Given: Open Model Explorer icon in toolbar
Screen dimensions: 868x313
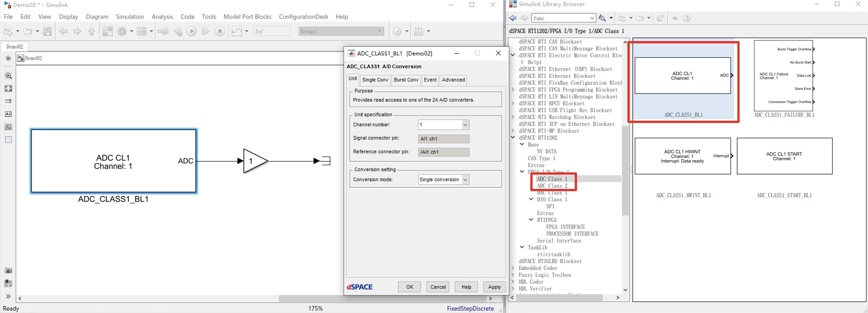Looking at the screenshot, I should [142, 31].
